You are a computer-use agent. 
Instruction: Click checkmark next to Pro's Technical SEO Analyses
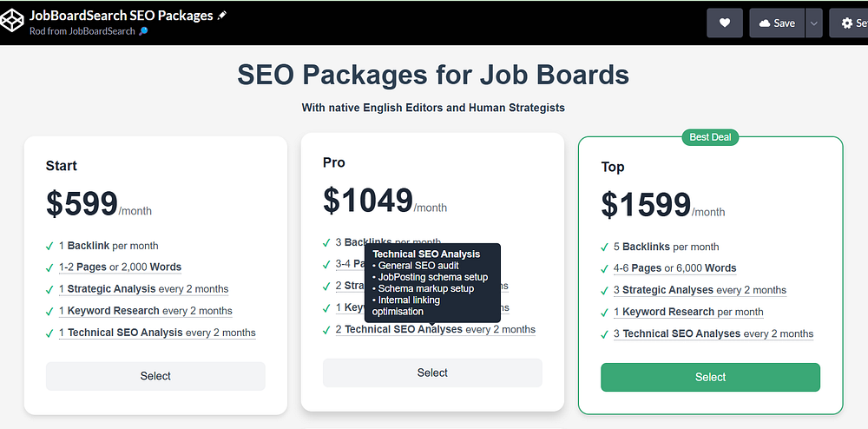pyautogui.click(x=327, y=330)
